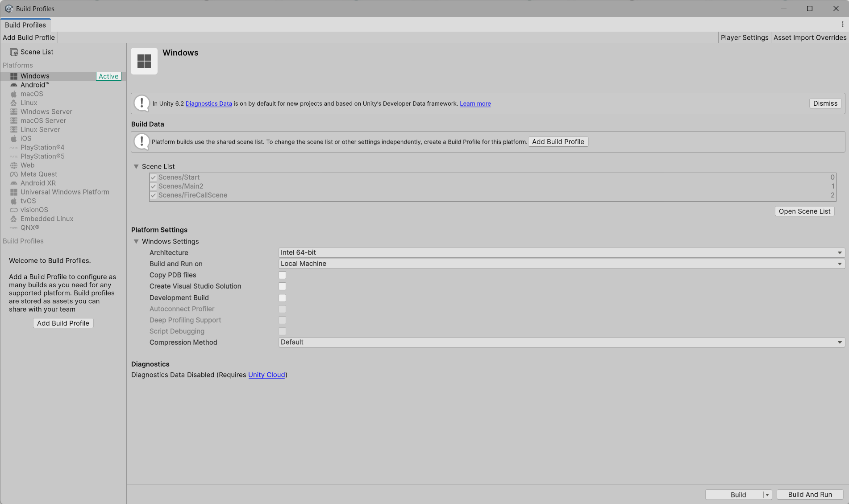Dismiss the Diagnostics Data notice

point(825,103)
